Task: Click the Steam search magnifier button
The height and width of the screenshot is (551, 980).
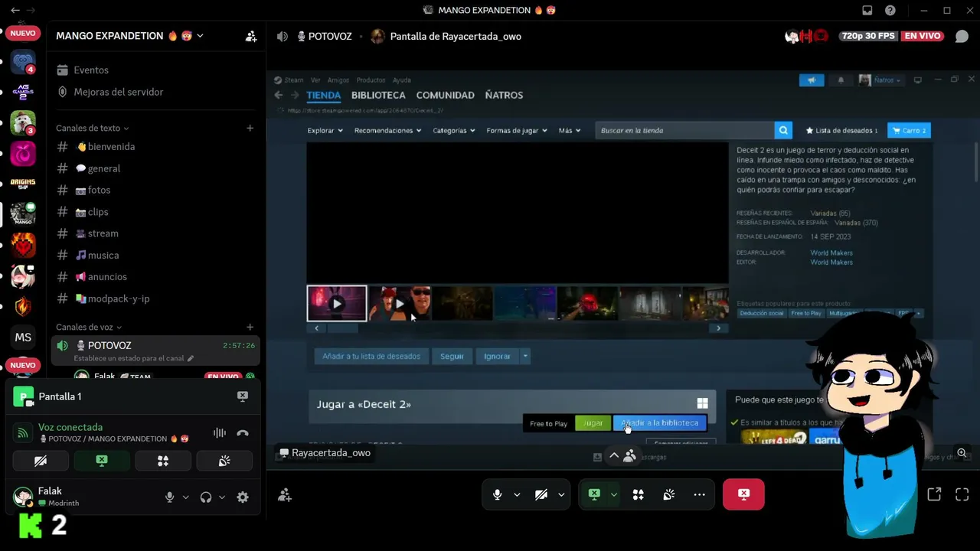Action: click(x=782, y=130)
